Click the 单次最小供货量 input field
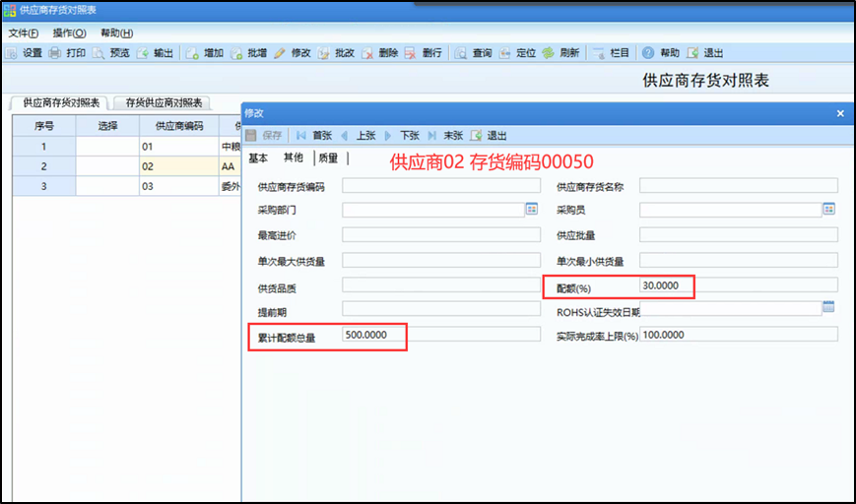The width and height of the screenshot is (856, 504). pos(739,260)
